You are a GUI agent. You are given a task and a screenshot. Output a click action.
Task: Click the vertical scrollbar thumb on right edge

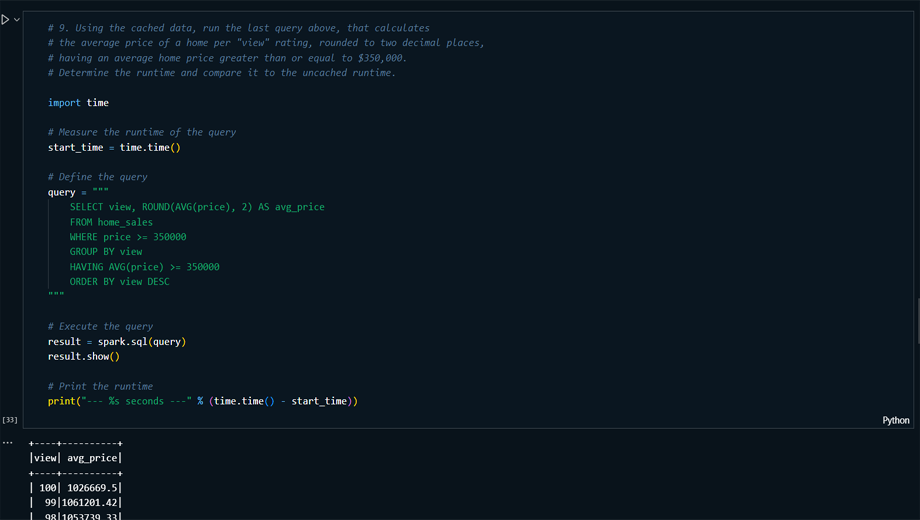coord(916,320)
